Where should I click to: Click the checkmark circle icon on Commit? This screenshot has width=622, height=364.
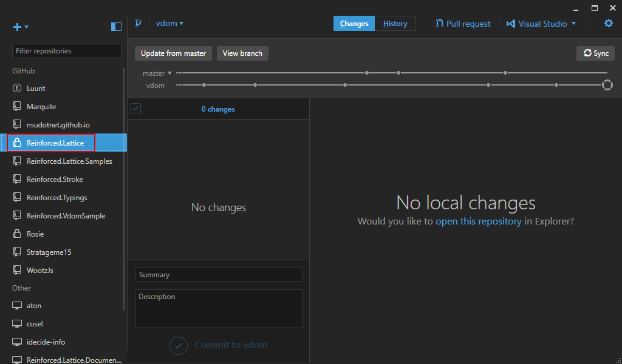[x=179, y=346]
